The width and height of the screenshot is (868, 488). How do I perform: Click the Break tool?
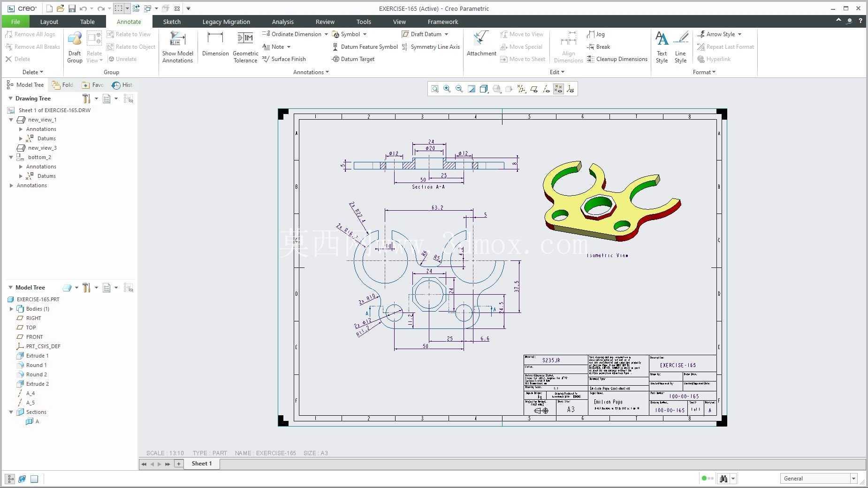pos(598,47)
